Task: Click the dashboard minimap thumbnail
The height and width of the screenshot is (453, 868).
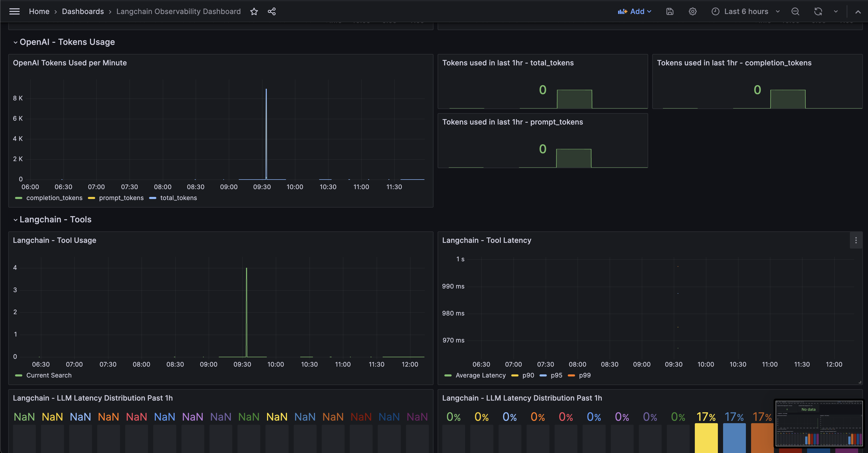Action: [x=819, y=423]
